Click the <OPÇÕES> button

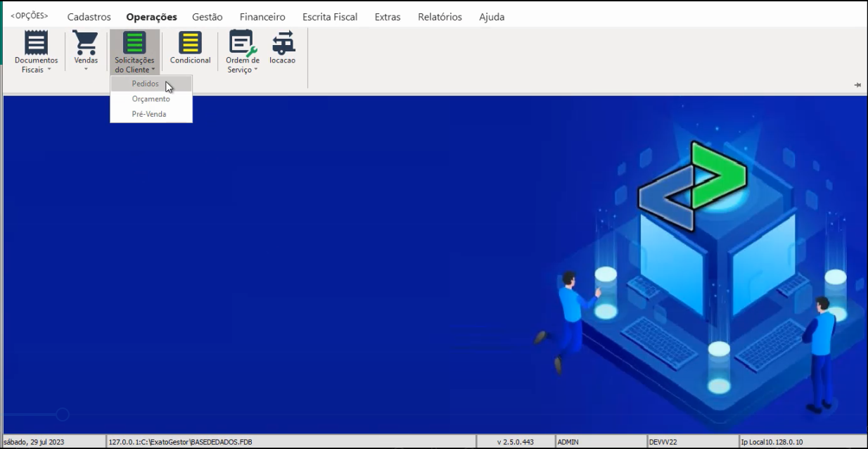click(x=30, y=16)
